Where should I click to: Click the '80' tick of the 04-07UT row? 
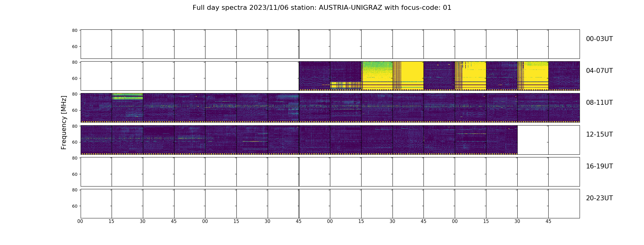coord(75,62)
